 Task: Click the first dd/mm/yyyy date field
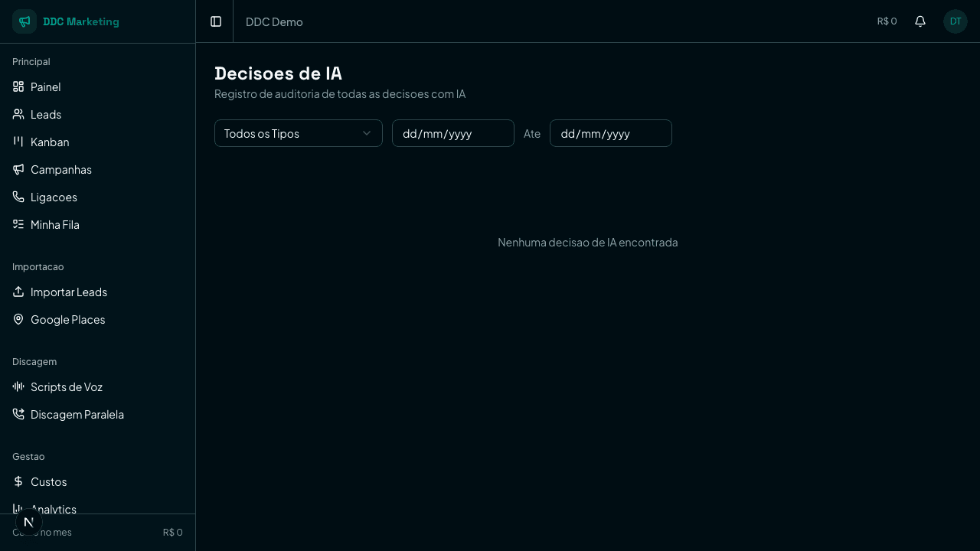(452, 133)
